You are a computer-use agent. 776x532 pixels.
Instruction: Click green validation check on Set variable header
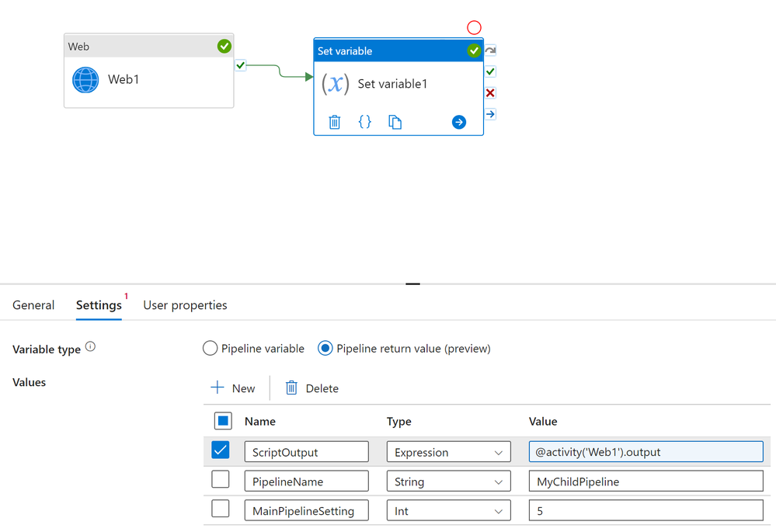[x=474, y=50]
